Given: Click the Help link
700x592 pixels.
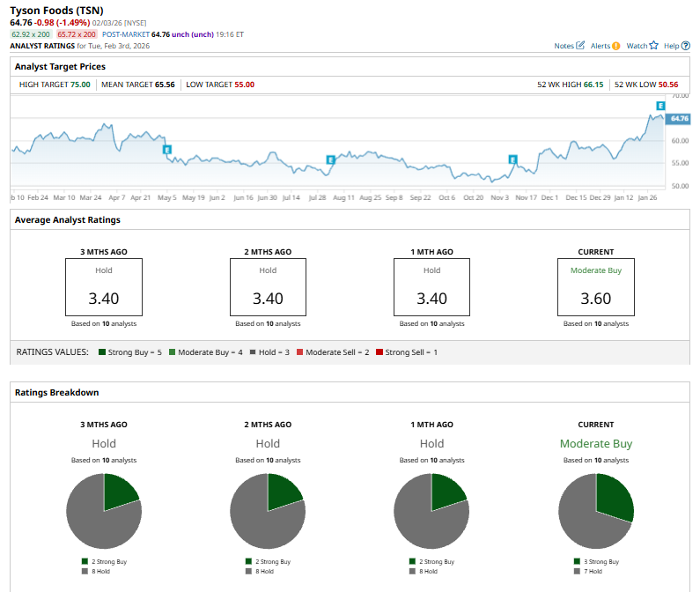Looking at the screenshot, I should 671,46.
